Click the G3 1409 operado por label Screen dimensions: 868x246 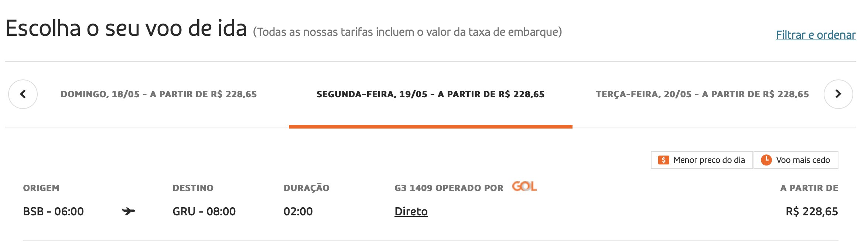pos(449,188)
